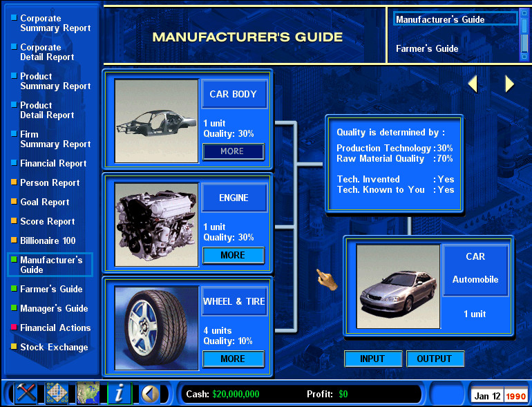Open Billionaire 100 report

[48, 240]
